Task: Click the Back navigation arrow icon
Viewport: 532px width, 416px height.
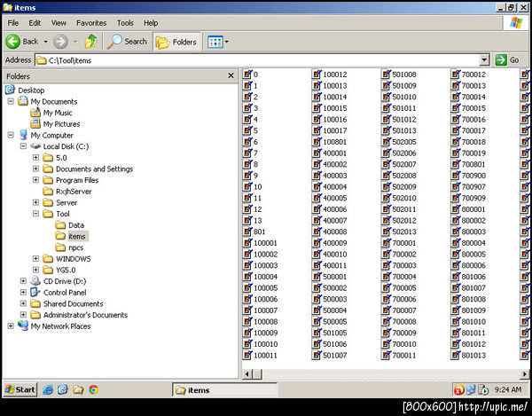Action: pyautogui.click(x=13, y=42)
